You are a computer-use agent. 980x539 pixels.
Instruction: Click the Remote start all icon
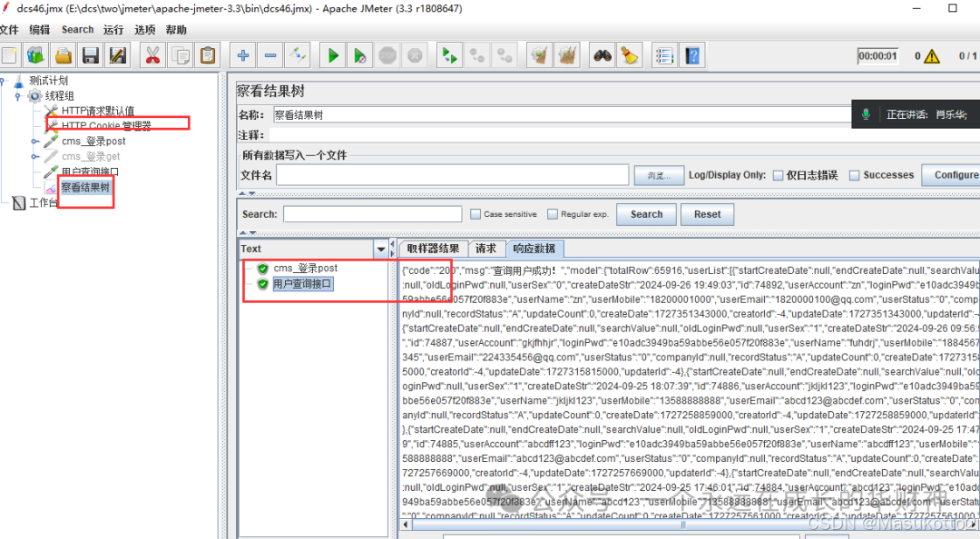point(449,55)
